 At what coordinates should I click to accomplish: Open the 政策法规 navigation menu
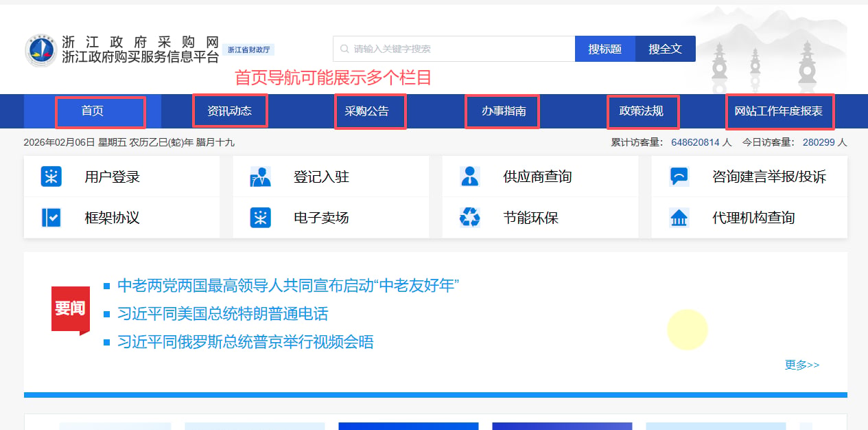642,111
